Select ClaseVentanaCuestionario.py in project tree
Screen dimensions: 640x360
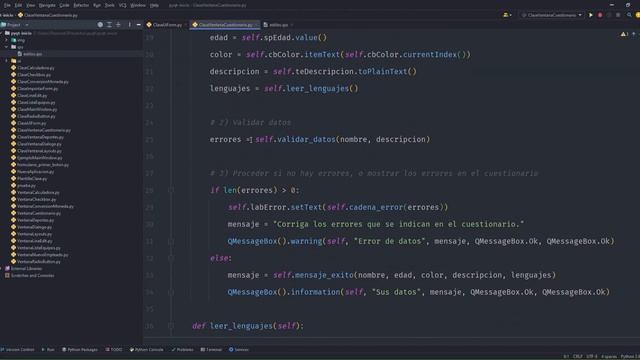point(41,130)
